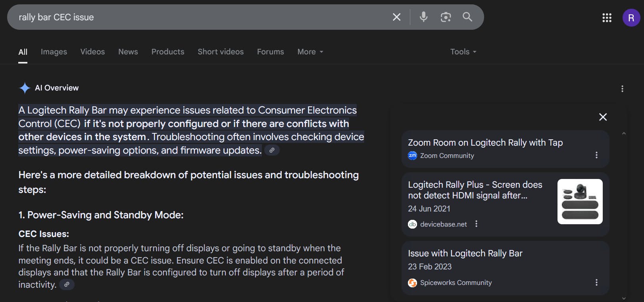Open Issue with Logitech Rally Bar result
The height and width of the screenshot is (302, 644).
(465, 253)
